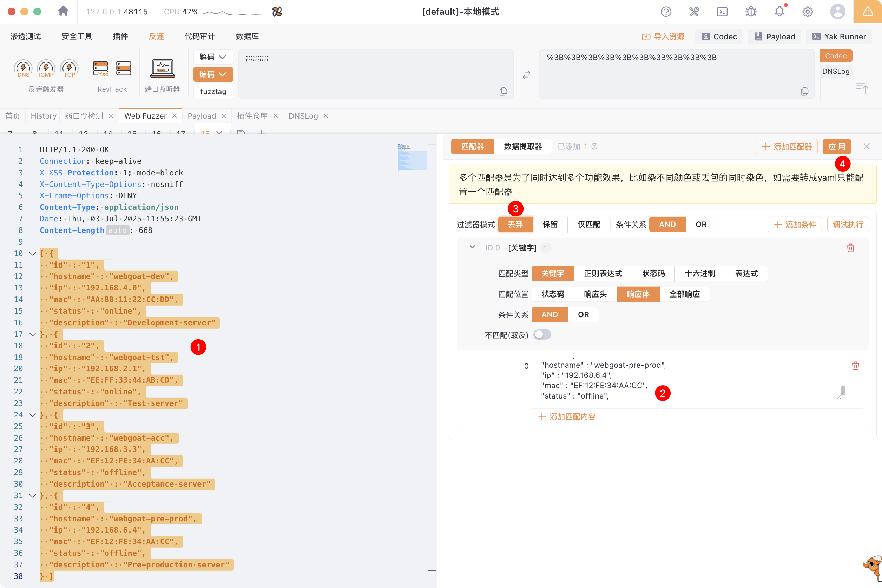Delete match content item 0
The image size is (882, 588).
(x=855, y=366)
